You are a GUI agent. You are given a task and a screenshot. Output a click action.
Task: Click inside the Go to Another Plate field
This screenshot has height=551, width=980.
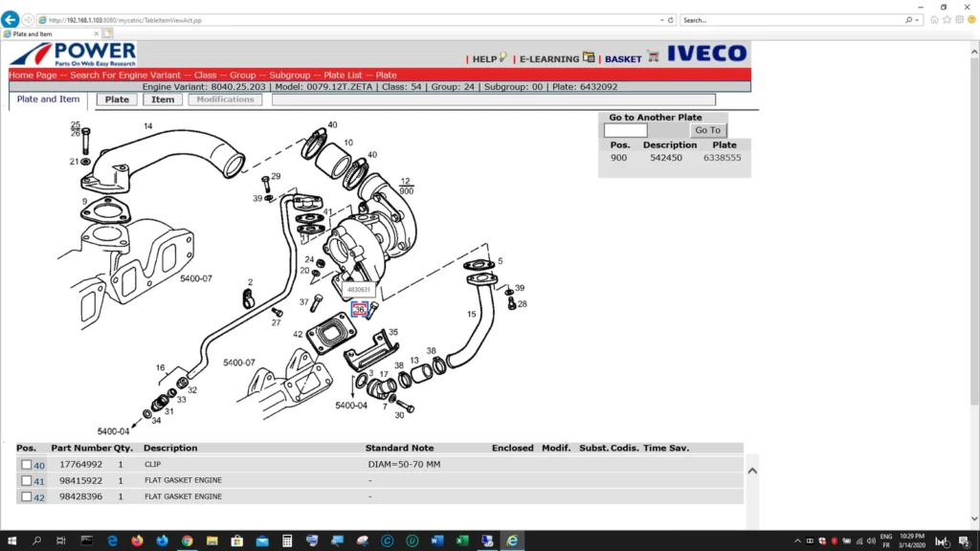[x=624, y=129]
